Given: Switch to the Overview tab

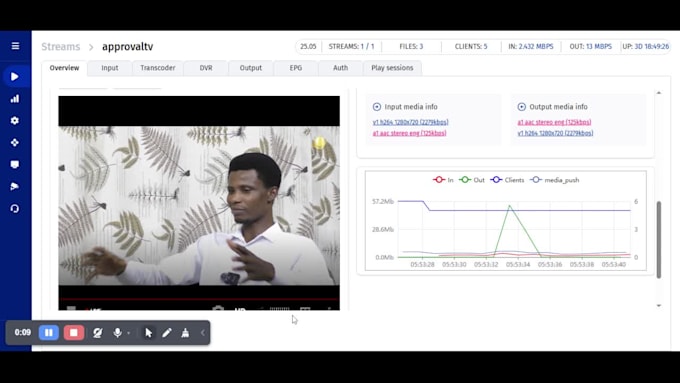Looking at the screenshot, I should pyautogui.click(x=64, y=68).
